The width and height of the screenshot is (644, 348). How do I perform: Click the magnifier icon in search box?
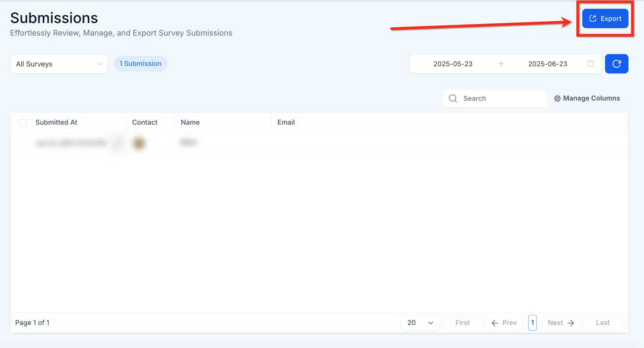click(453, 99)
